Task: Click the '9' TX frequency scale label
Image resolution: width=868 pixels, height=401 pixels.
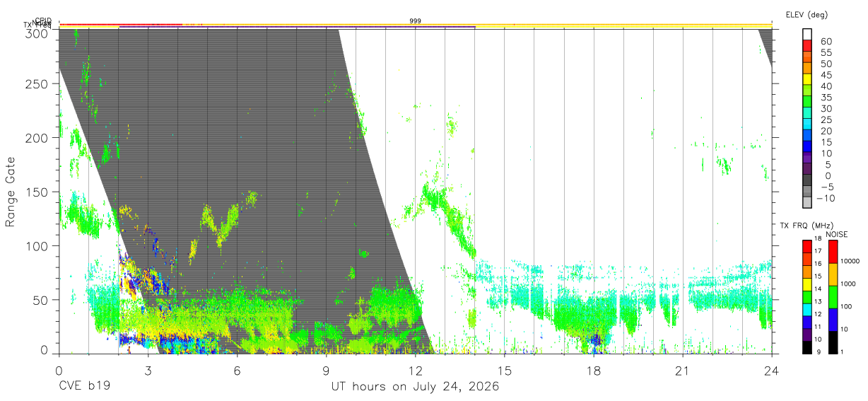Action: click(817, 351)
